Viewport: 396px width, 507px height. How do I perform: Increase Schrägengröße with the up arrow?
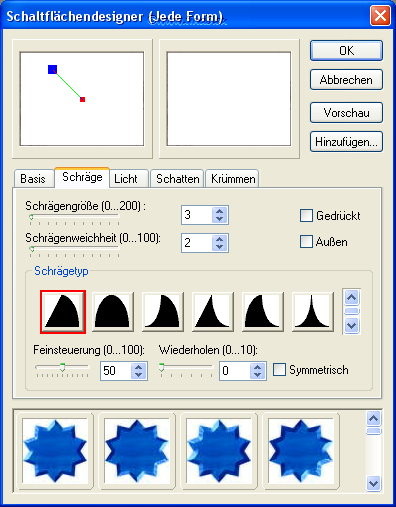[x=219, y=211]
